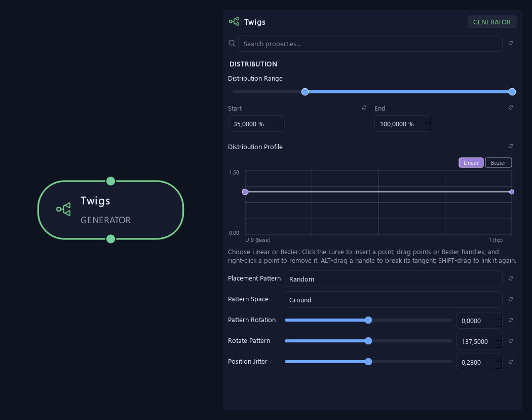This screenshot has width=532, height=420.
Task: Click the DISTRIBUTION section header
Action: point(253,64)
